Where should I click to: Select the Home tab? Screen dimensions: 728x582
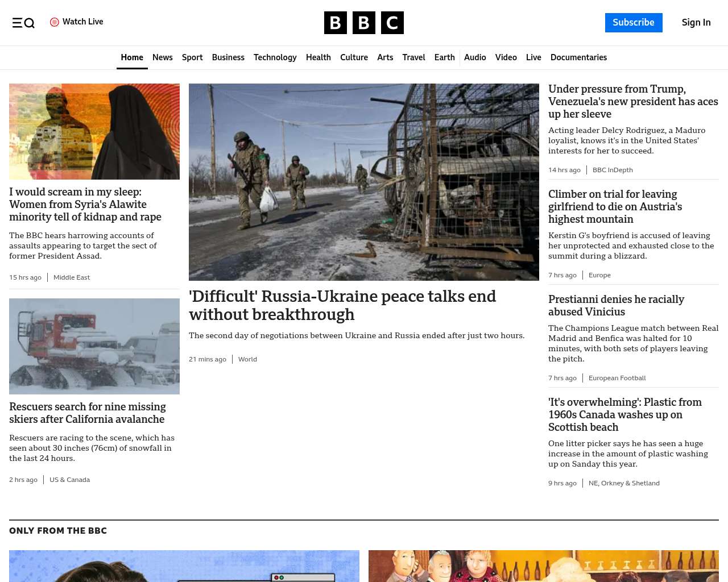coord(132,57)
